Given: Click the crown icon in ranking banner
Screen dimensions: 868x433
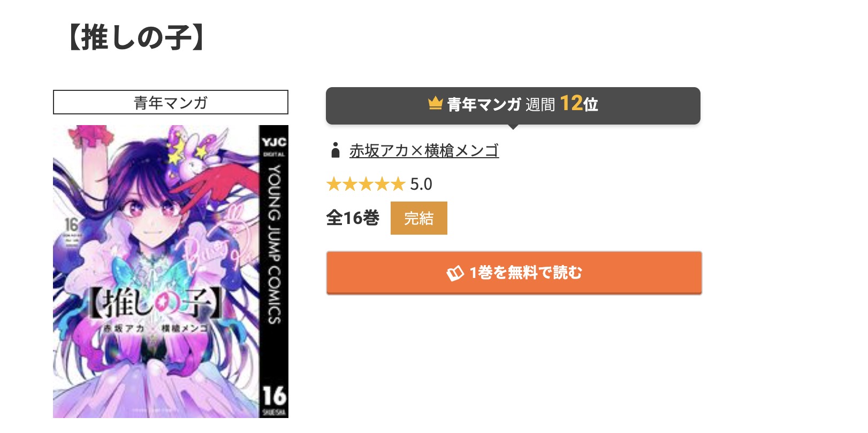Looking at the screenshot, I should coord(435,103).
